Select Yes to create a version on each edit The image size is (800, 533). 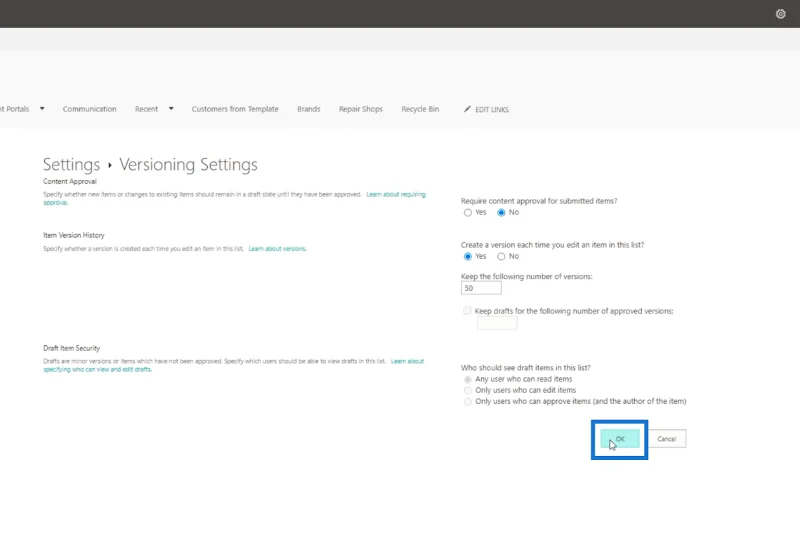click(x=467, y=257)
